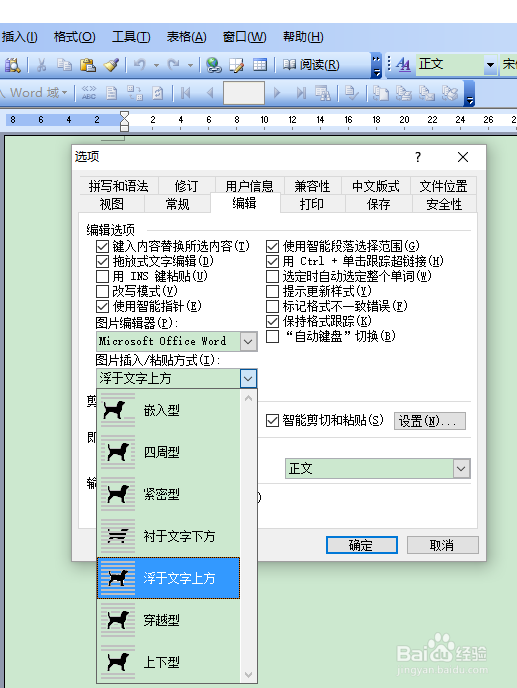The width and height of the screenshot is (517, 688).
Task: Toggle 智能剪切和粘贴 checkbox
Action: [273, 421]
